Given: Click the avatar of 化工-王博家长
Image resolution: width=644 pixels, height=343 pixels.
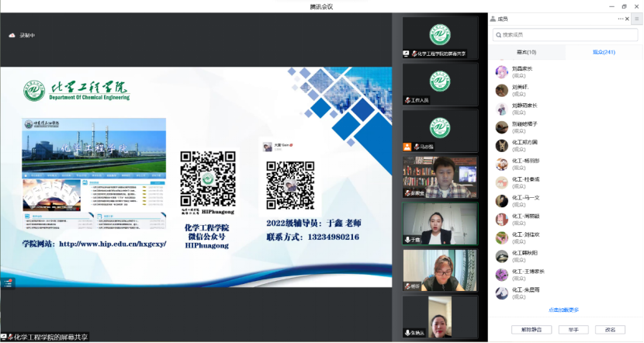Looking at the screenshot, I should (x=501, y=275).
